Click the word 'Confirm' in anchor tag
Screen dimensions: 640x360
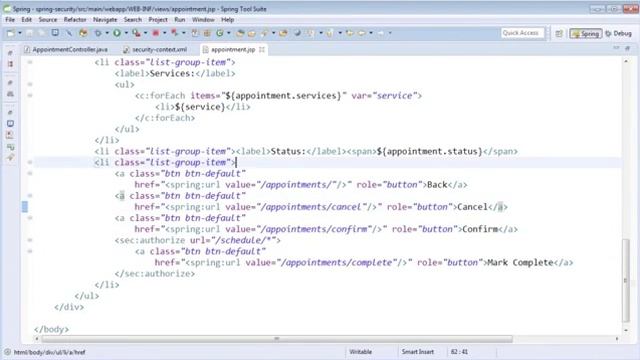(x=480, y=229)
